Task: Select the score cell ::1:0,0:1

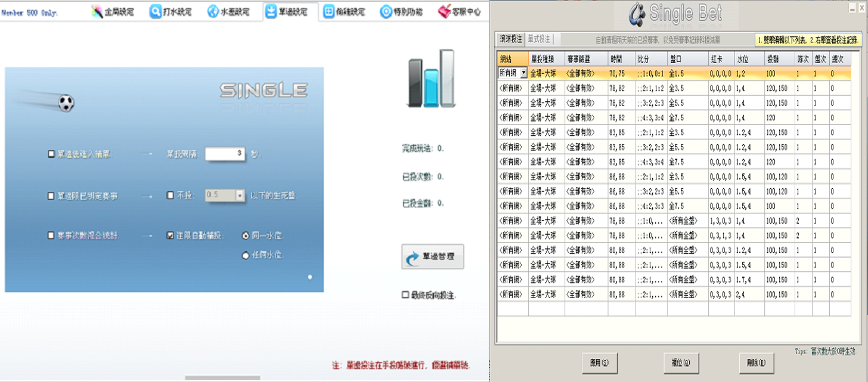Action: click(x=651, y=73)
